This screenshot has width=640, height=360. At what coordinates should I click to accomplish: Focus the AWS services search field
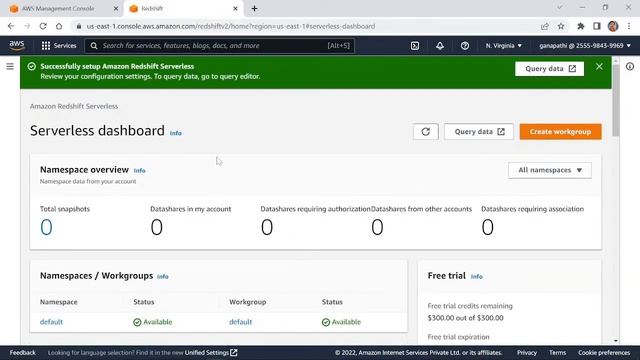pyautogui.click(x=220, y=46)
